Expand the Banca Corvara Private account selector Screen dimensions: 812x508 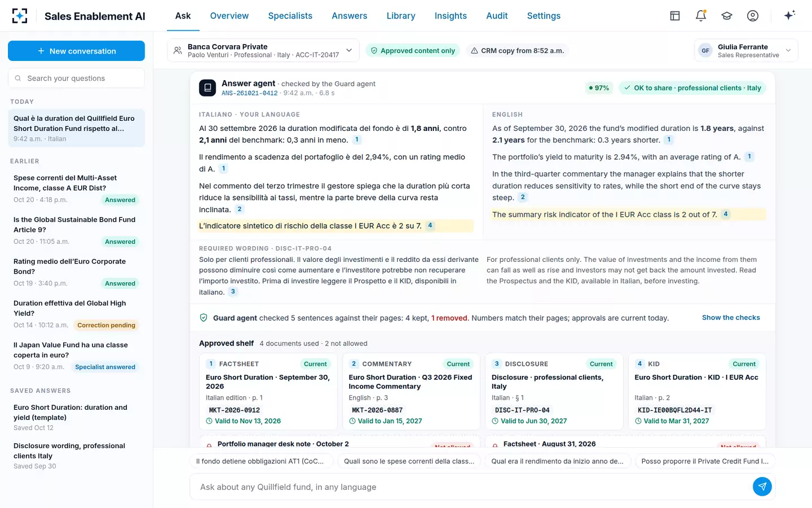point(263,51)
